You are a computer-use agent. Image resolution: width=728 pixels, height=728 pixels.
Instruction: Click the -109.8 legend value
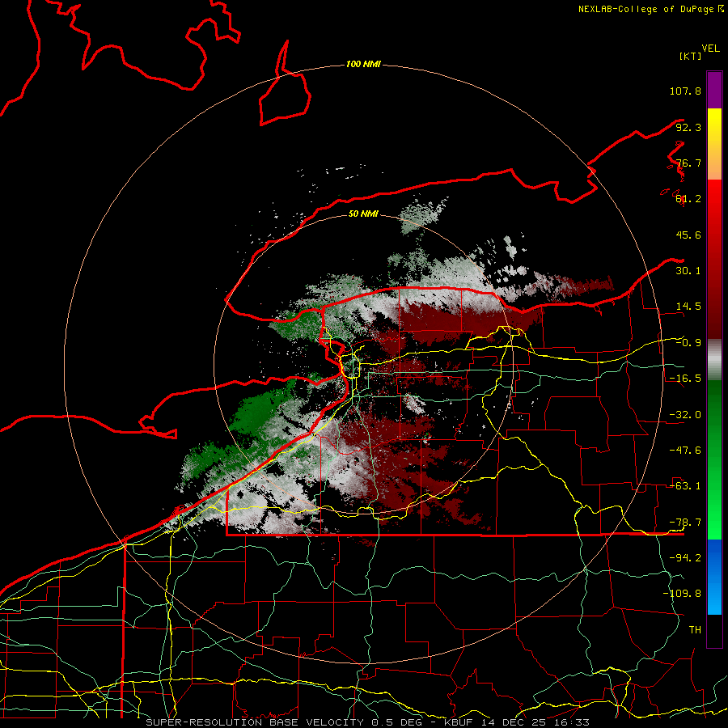pyautogui.click(x=682, y=594)
